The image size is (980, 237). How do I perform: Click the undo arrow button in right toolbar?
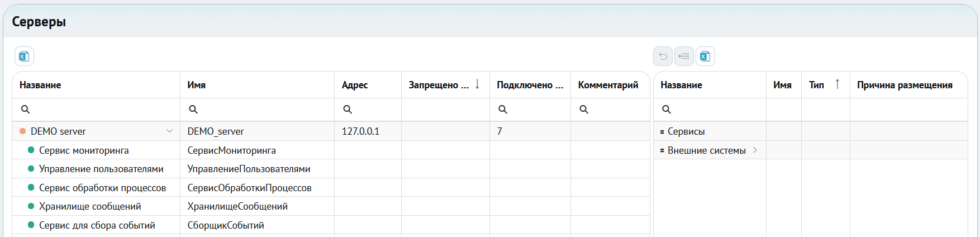663,56
